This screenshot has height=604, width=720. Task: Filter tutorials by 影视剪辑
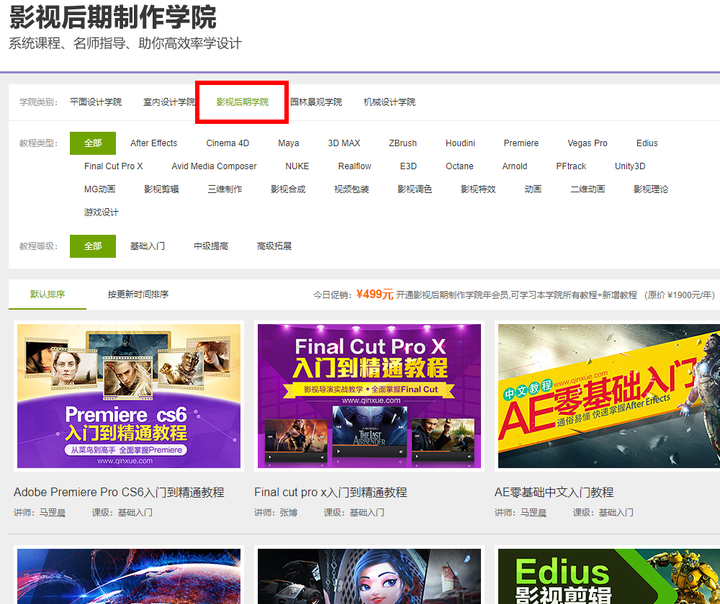click(x=161, y=189)
